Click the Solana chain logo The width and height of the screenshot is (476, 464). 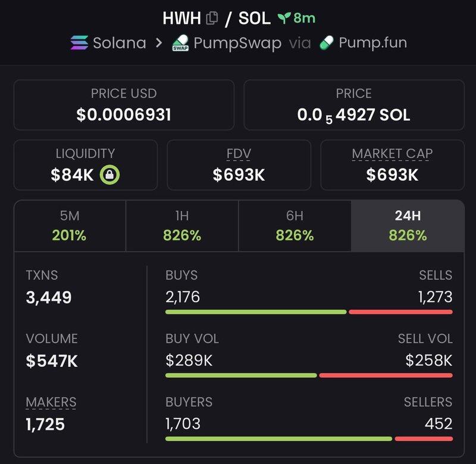click(79, 43)
